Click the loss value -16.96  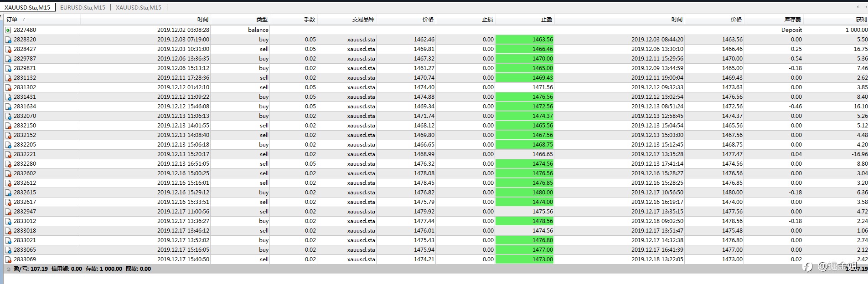click(860, 154)
